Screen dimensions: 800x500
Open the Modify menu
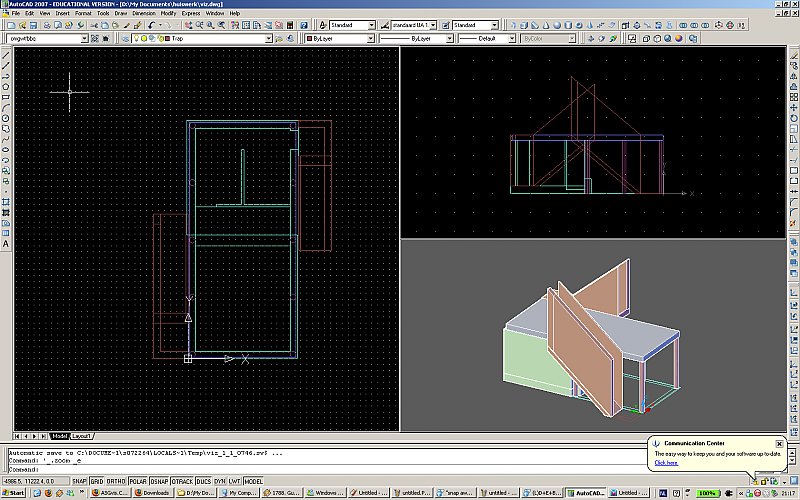click(168, 13)
